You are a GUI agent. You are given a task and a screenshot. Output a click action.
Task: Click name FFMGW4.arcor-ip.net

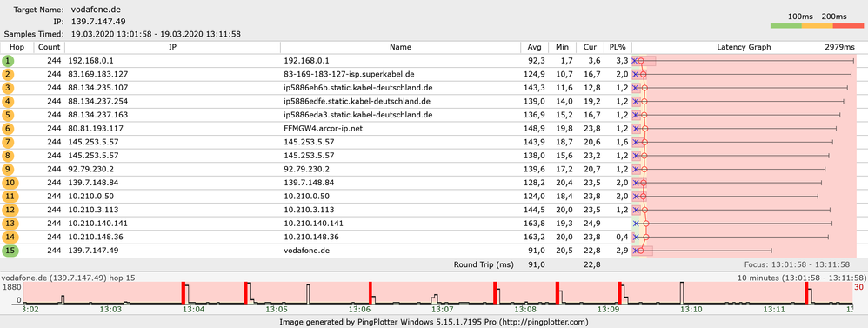324,129
